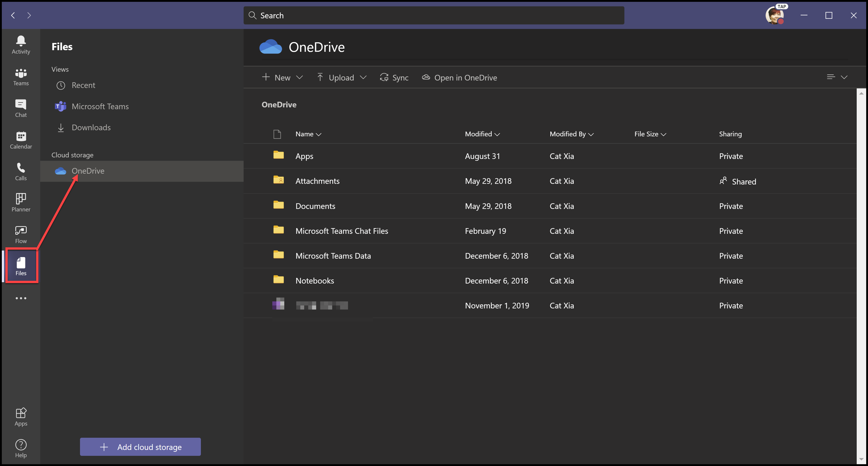Screen dimensions: 868x466
Task: Open the Attachments folder name
Action: 318,181
